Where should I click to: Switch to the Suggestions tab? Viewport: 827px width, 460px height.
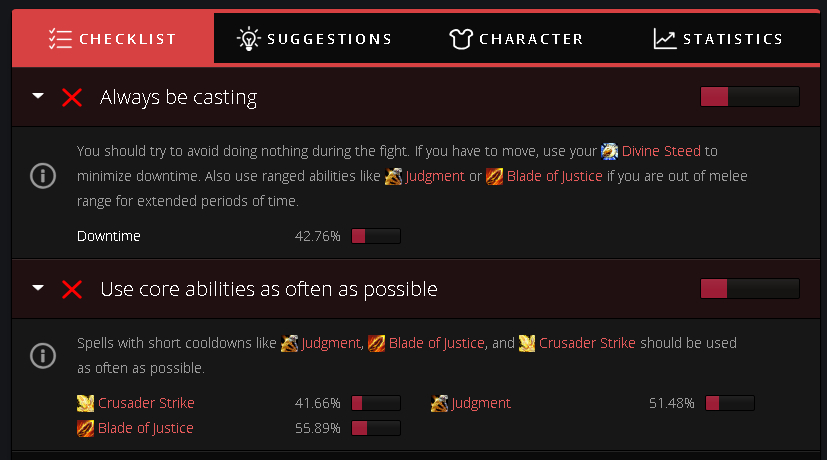tap(314, 39)
